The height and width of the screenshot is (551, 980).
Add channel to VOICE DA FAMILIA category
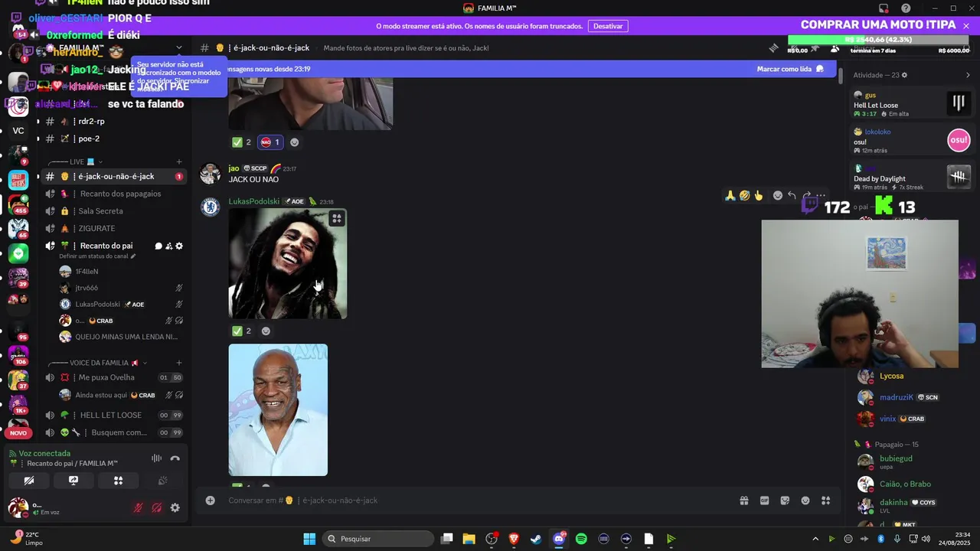pyautogui.click(x=179, y=363)
